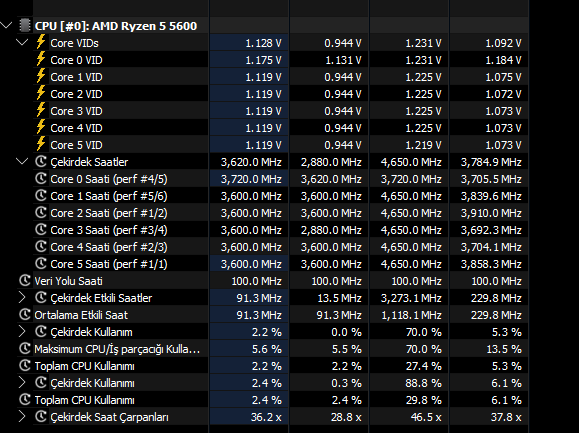579x433 pixels.
Task: Click the clock icon for Çekirdek Etkili Saatler
Action: point(41,297)
